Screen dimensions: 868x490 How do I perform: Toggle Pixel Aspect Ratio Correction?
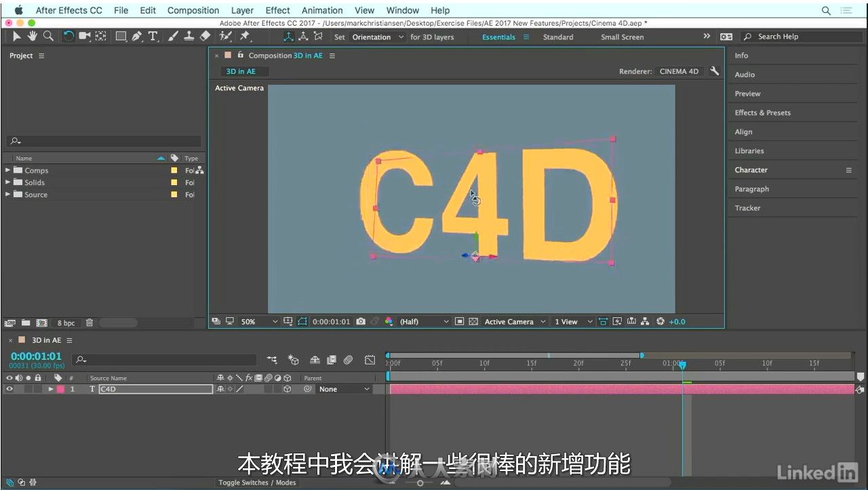coord(603,321)
